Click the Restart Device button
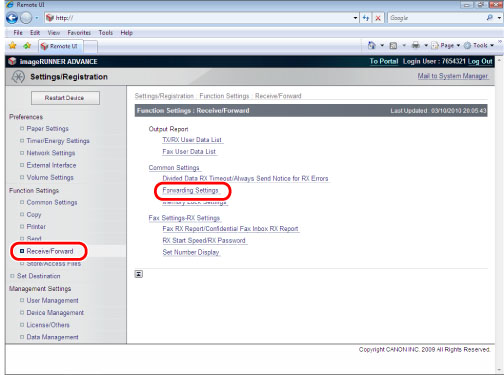 (x=65, y=98)
